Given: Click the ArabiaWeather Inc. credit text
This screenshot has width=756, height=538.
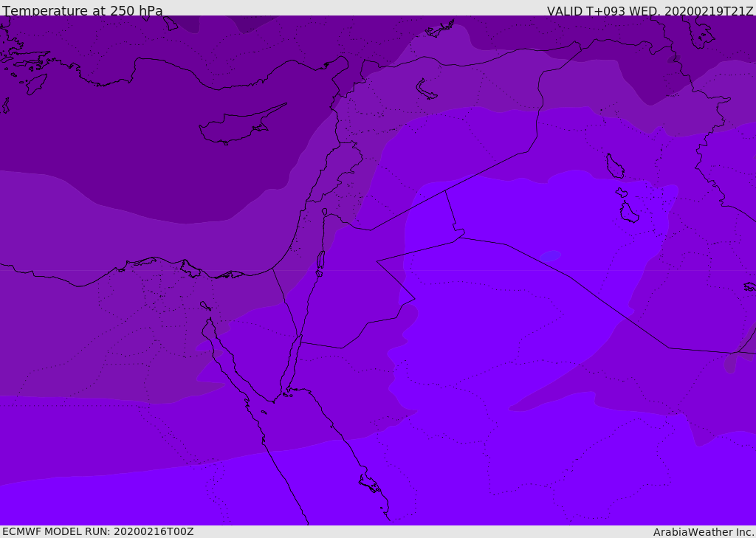Looking at the screenshot, I should point(703,532).
